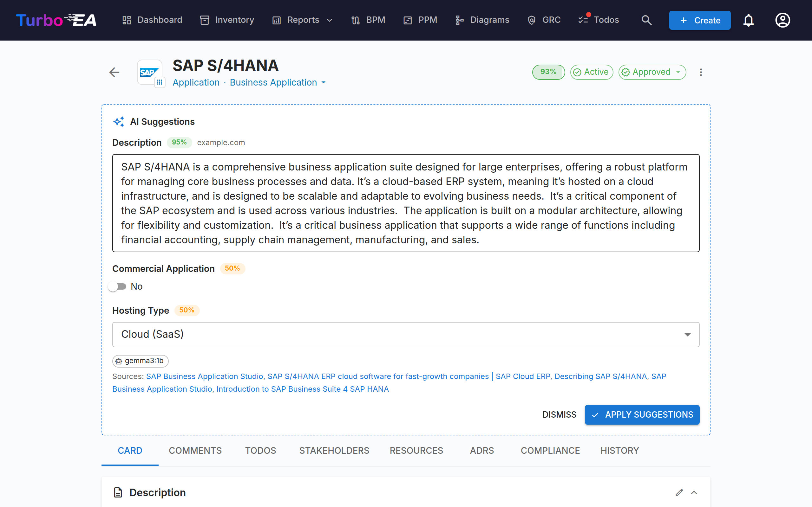Switch to the Stakeholders tab
812x507 pixels.
tap(334, 450)
